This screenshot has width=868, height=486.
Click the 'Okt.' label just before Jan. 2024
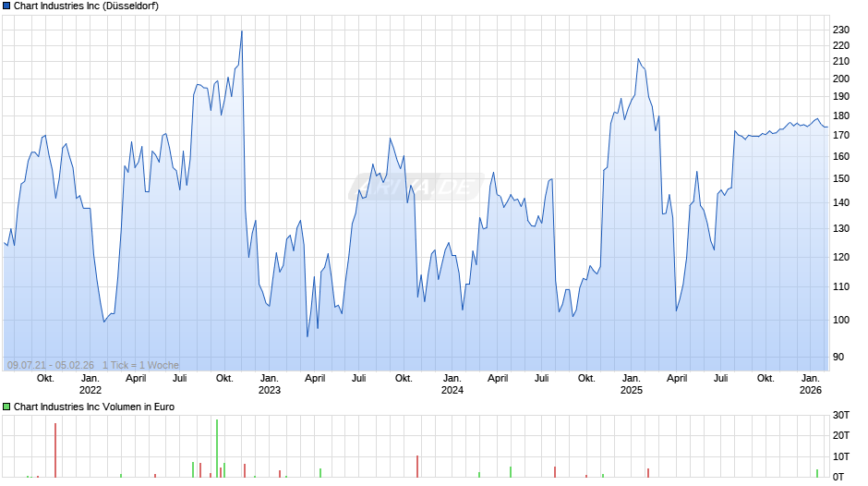[x=404, y=378]
